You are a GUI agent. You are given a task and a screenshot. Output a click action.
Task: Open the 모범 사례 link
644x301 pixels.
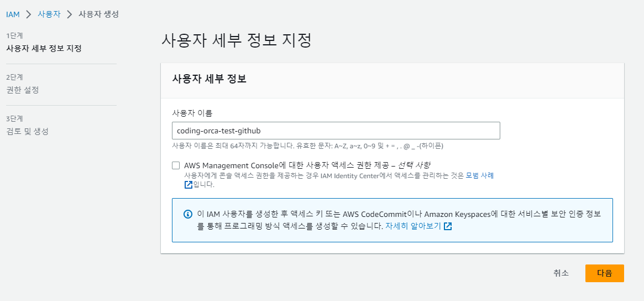click(480, 175)
